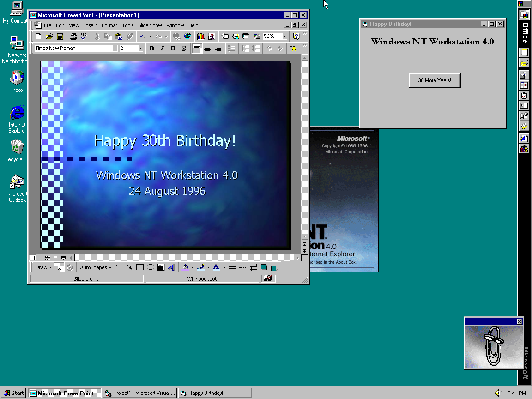Screen dimensions: 532x399
Task: Toggle the Select Objects pointer tool
Action: pos(60,267)
